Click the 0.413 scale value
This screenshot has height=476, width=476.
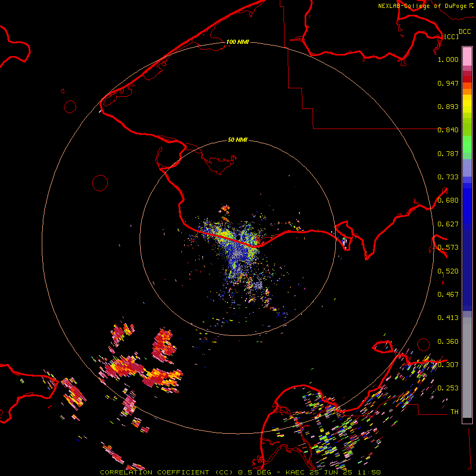coord(448,318)
